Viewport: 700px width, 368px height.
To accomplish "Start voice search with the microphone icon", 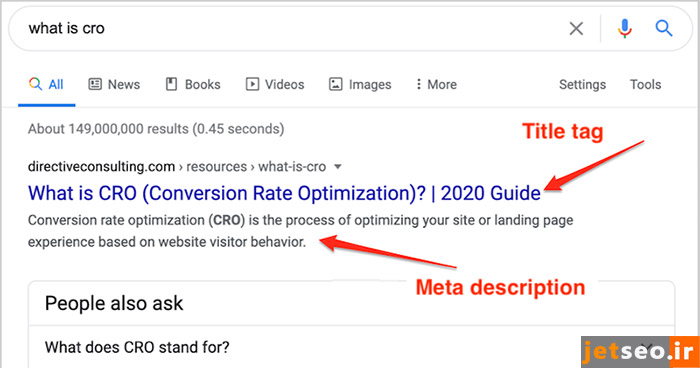I will pos(625,28).
